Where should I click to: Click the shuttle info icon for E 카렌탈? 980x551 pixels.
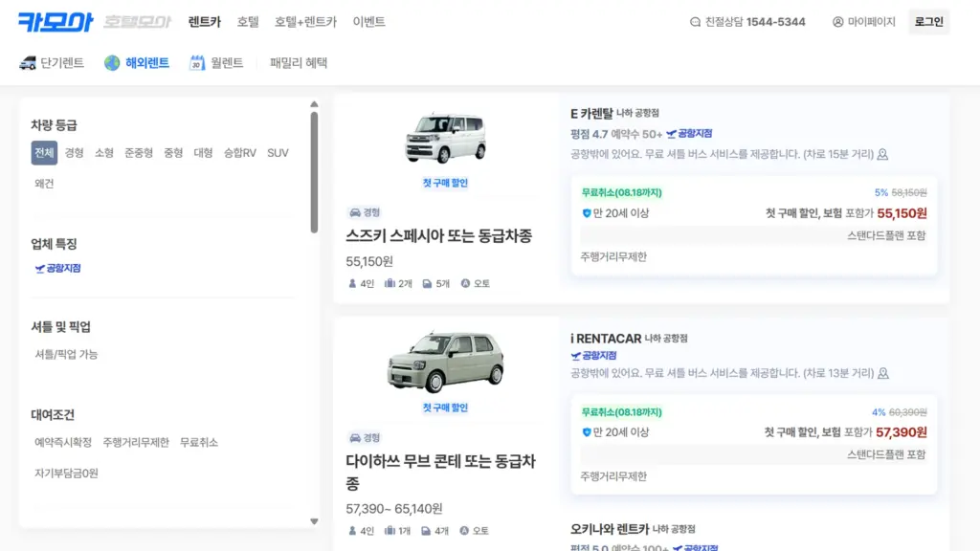coord(882,154)
